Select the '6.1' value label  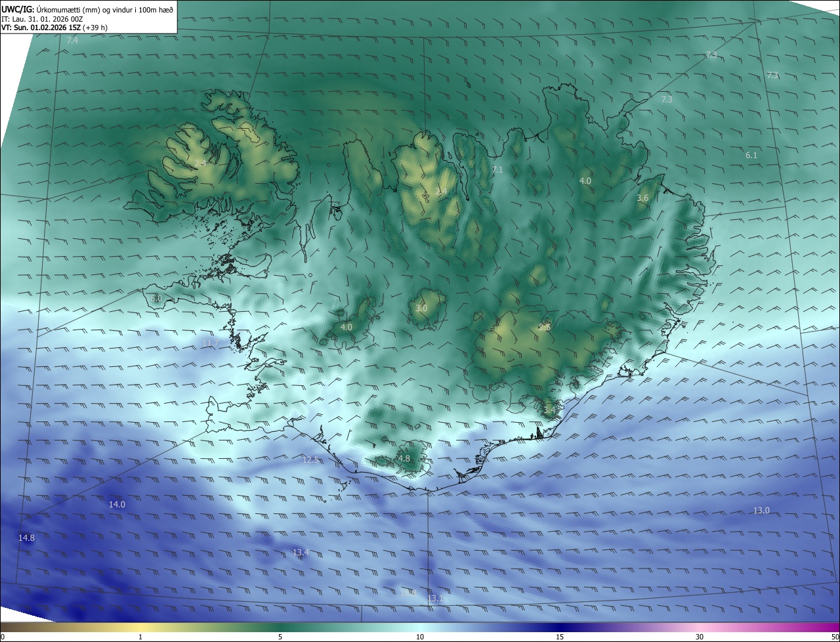point(751,156)
